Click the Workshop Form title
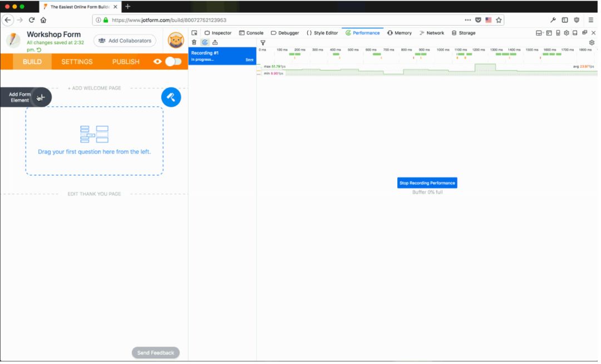The height and width of the screenshot is (364, 601). [53, 35]
